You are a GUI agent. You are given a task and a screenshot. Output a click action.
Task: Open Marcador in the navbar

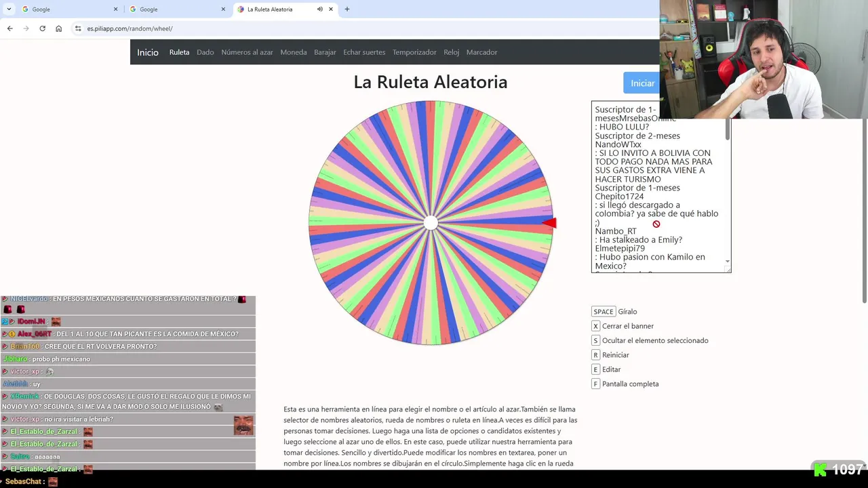(x=481, y=52)
